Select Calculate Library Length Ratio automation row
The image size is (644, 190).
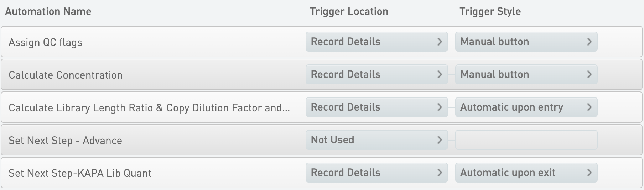(x=149, y=108)
